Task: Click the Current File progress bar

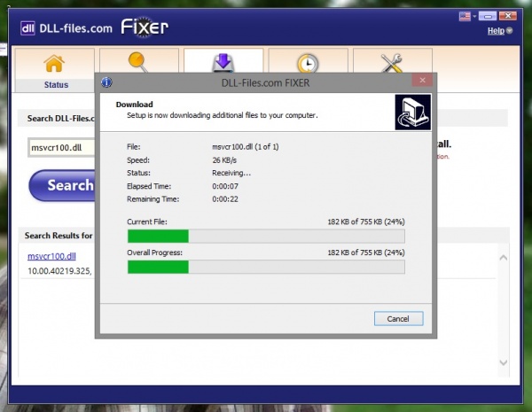Action: click(x=266, y=236)
